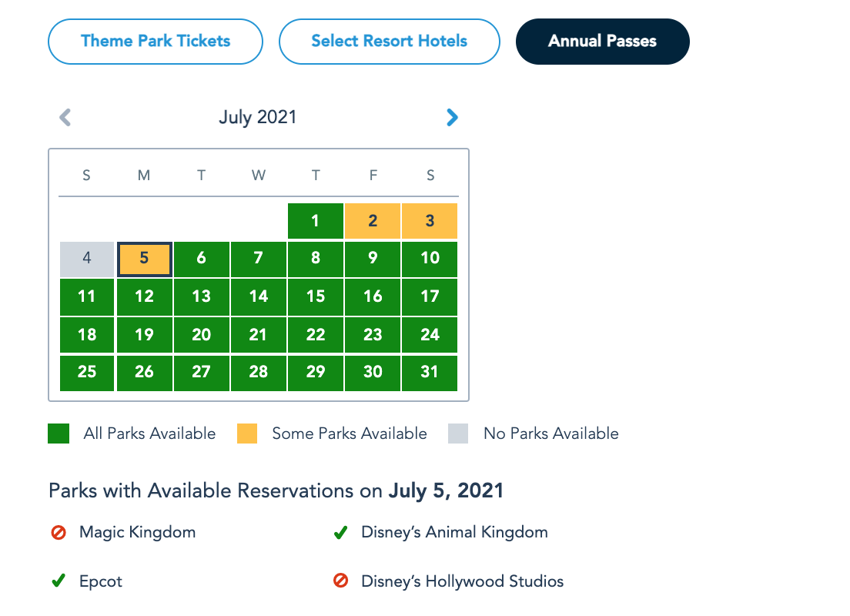The height and width of the screenshot is (616, 850).
Task: Click Disney's Hollywood Studios unavailable icon
Action: [x=340, y=581]
